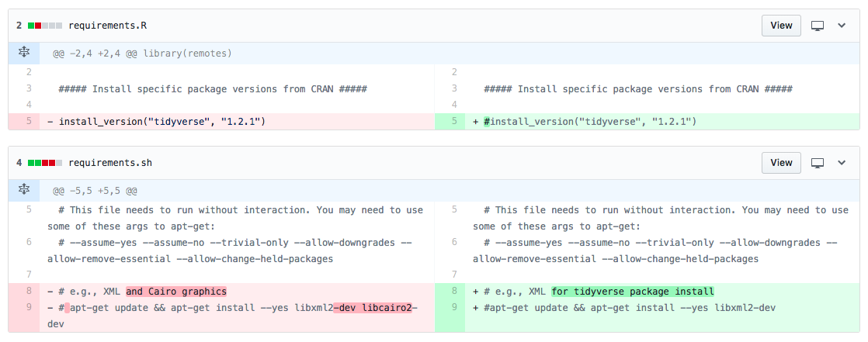Open rich diff display icon for requirements.R
Screen dimensions: 868x342
point(818,26)
